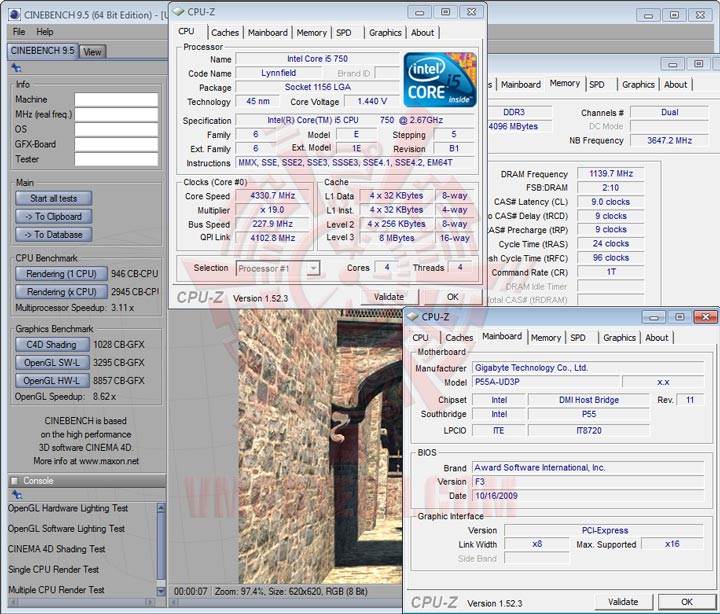Click the -> To Database button
The height and width of the screenshot is (614, 720).
pyautogui.click(x=54, y=234)
